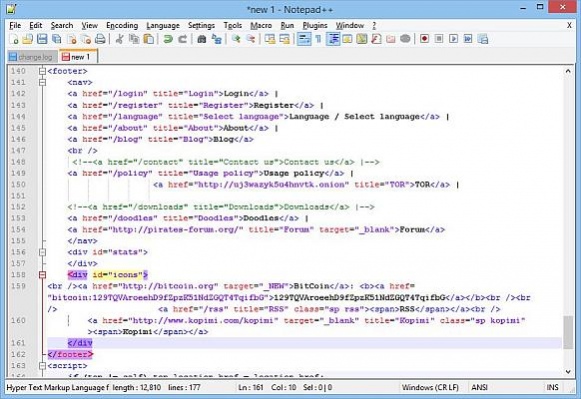Zoom out using the toolbar magnifier icon

tap(250, 39)
